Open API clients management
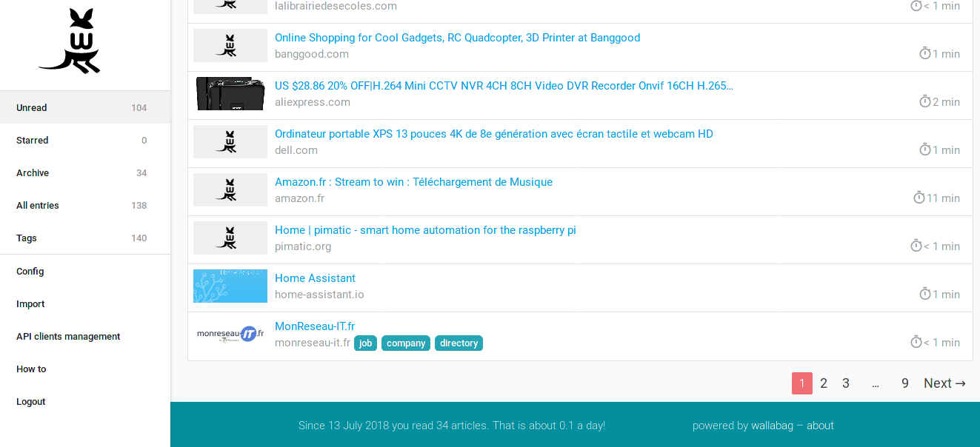 [85, 336]
